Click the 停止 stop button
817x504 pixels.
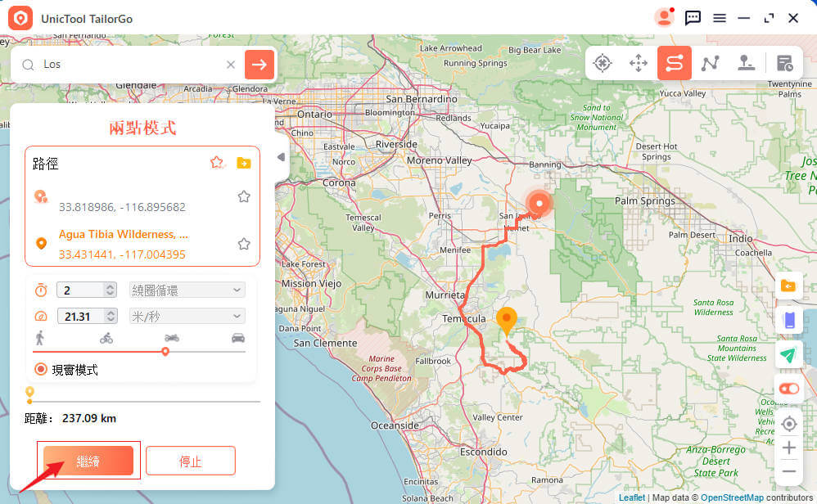click(x=191, y=461)
